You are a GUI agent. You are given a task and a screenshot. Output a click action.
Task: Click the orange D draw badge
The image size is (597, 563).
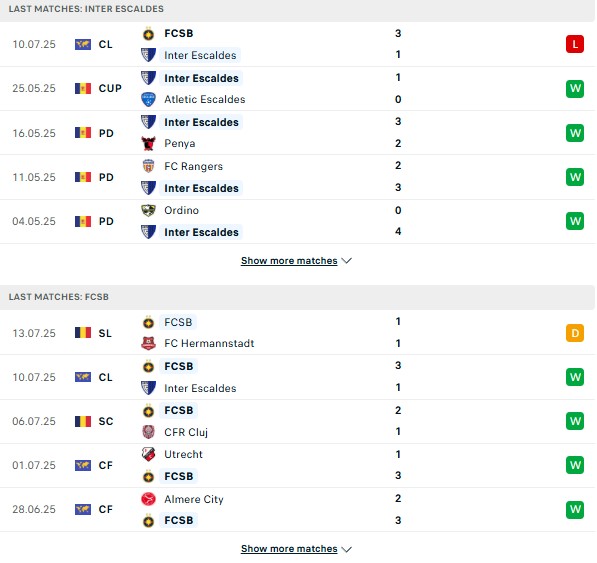click(x=575, y=333)
